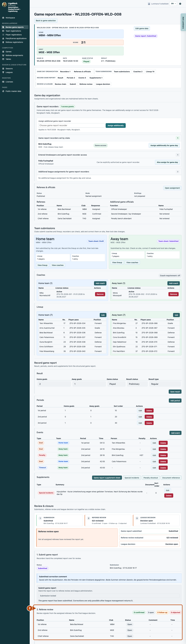
Task: Click the Games icon in the sidebar
Action: click(x=3, y=52)
